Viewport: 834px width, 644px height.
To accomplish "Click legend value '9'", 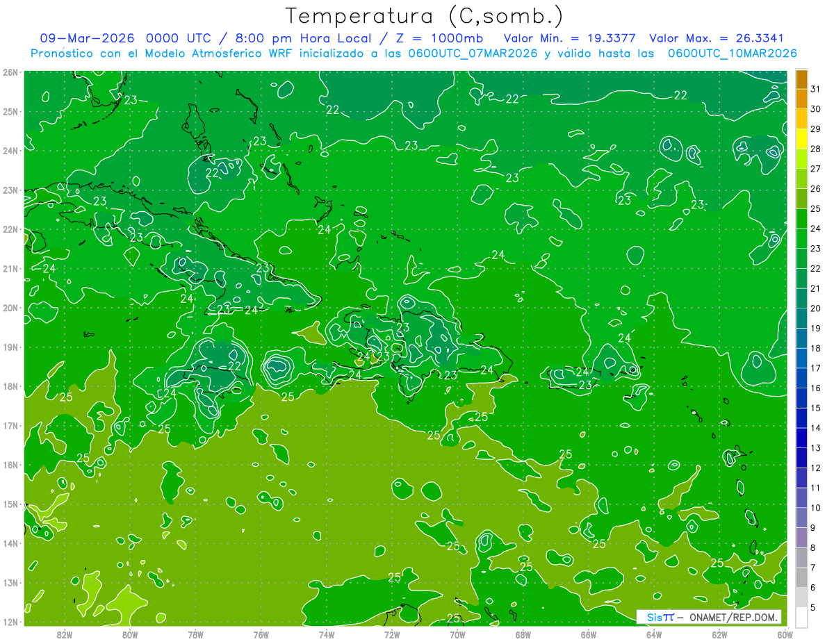I will [813, 527].
